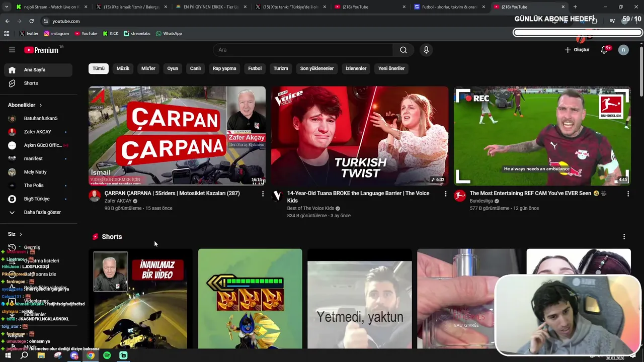
Task: Reload the page
Action: (31, 21)
